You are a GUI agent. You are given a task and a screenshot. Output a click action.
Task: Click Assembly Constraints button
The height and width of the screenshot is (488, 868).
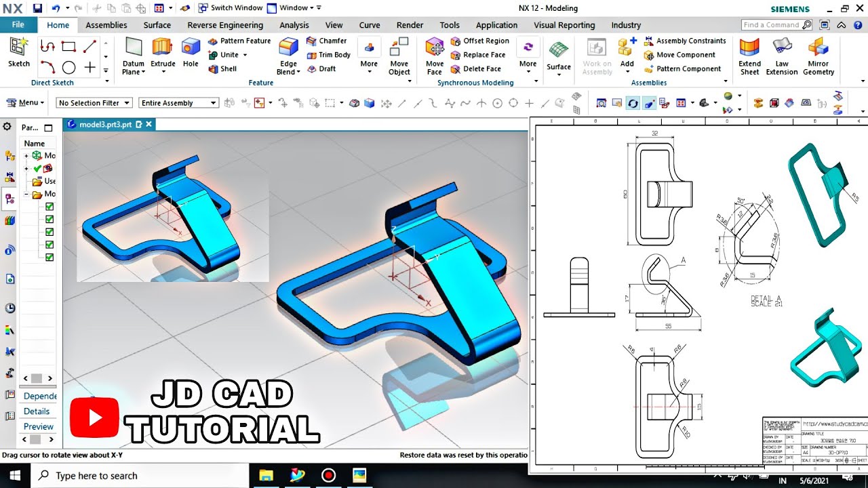[x=685, y=41]
